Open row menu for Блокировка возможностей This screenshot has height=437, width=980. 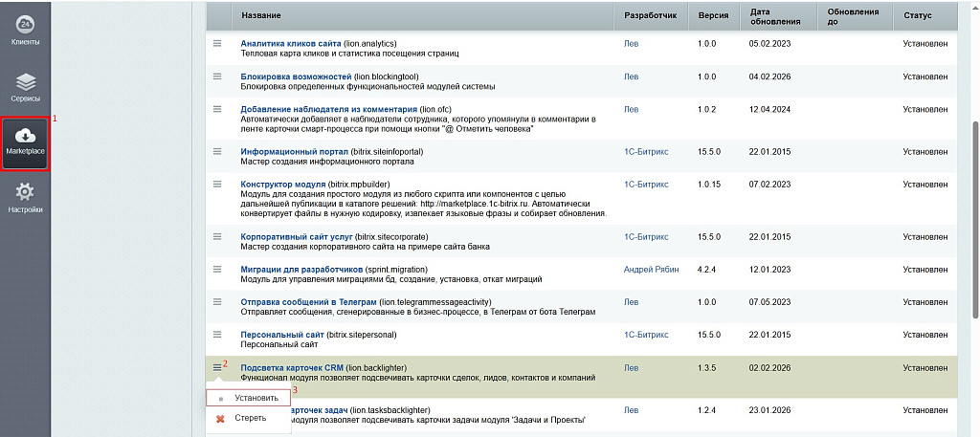tap(217, 76)
